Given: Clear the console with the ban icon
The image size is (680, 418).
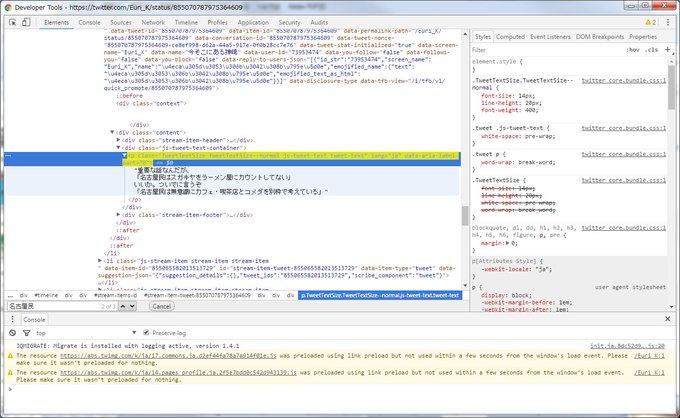Looking at the screenshot, I should 13,333.
